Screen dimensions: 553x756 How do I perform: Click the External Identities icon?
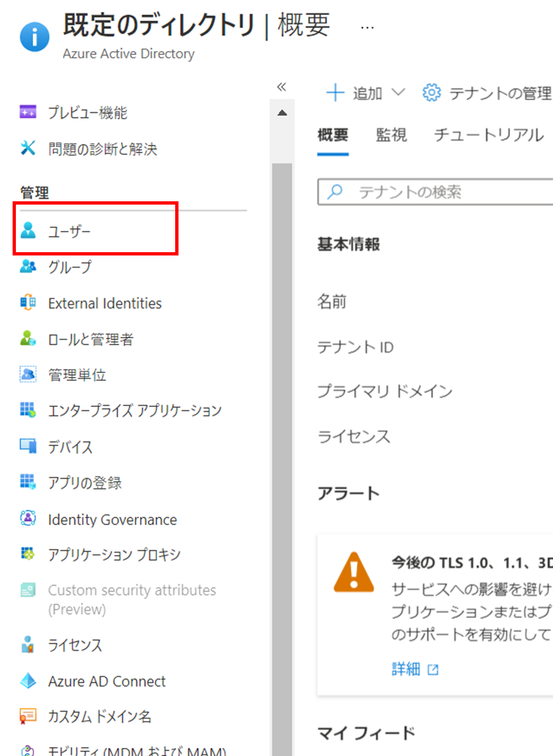pyautogui.click(x=28, y=302)
